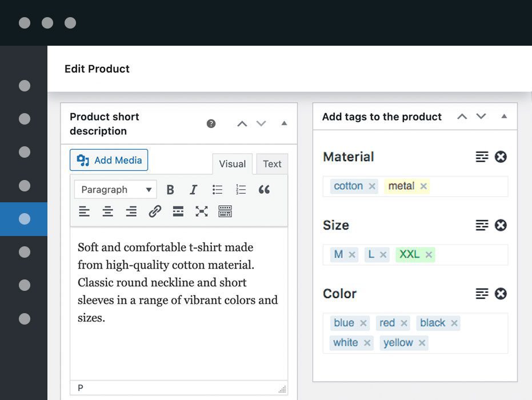
Task: Remove the XXL size tag
Action: click(429, 254)
